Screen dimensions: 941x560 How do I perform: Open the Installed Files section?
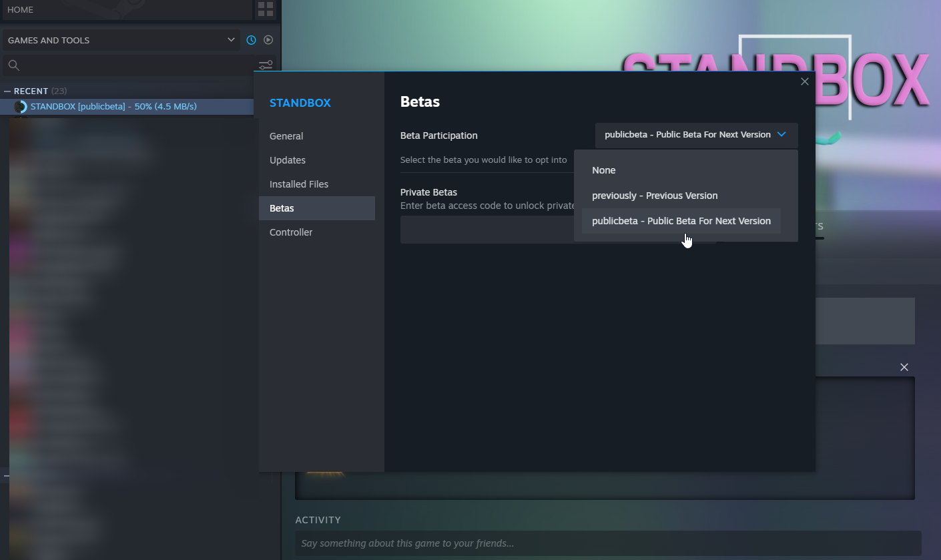point(298,184)
